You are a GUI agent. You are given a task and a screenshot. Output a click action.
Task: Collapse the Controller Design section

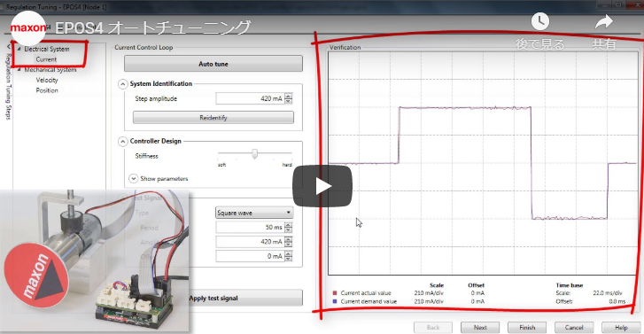click(122, 142)
